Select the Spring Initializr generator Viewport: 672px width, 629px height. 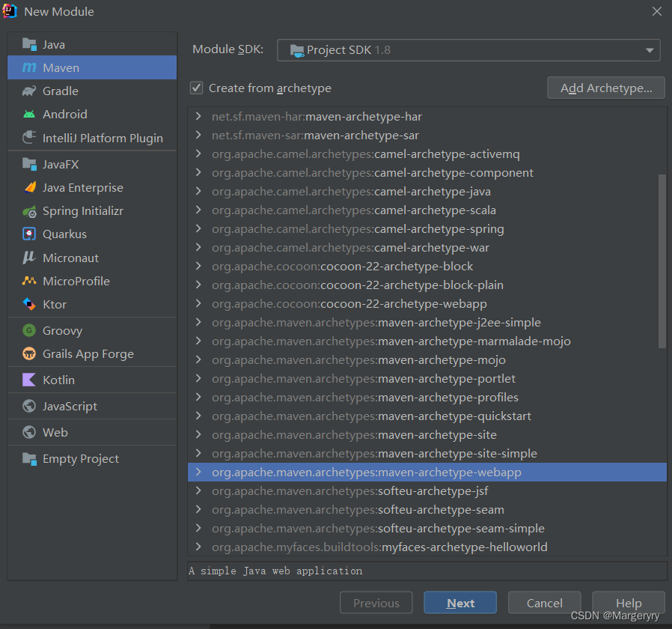82,210
